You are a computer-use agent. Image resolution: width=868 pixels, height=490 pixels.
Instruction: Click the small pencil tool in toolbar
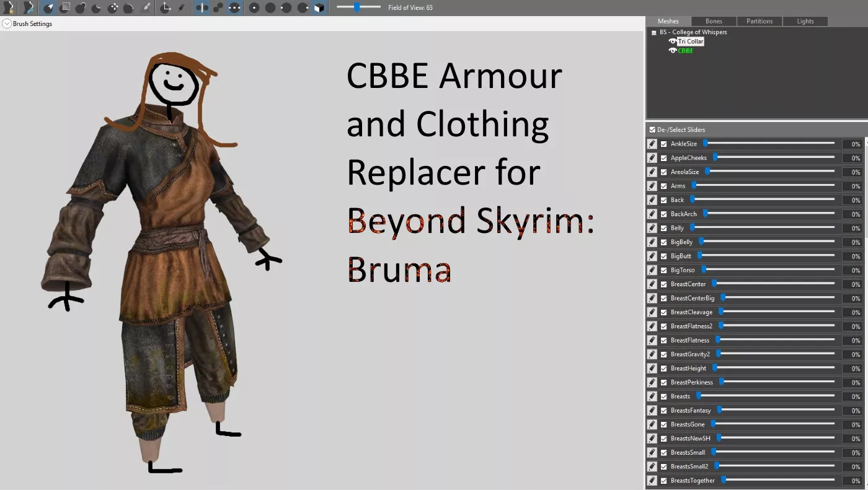(182, 7)
